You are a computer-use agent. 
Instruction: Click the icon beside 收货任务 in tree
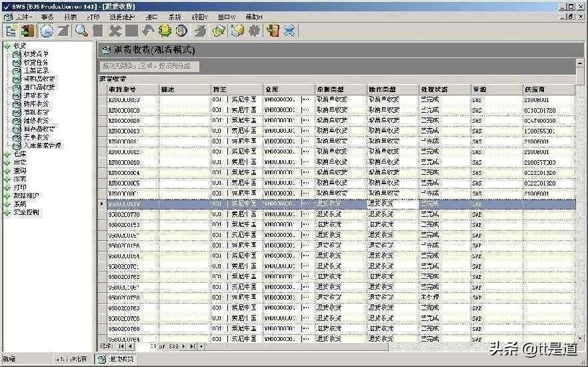click(x=17, y=63)
